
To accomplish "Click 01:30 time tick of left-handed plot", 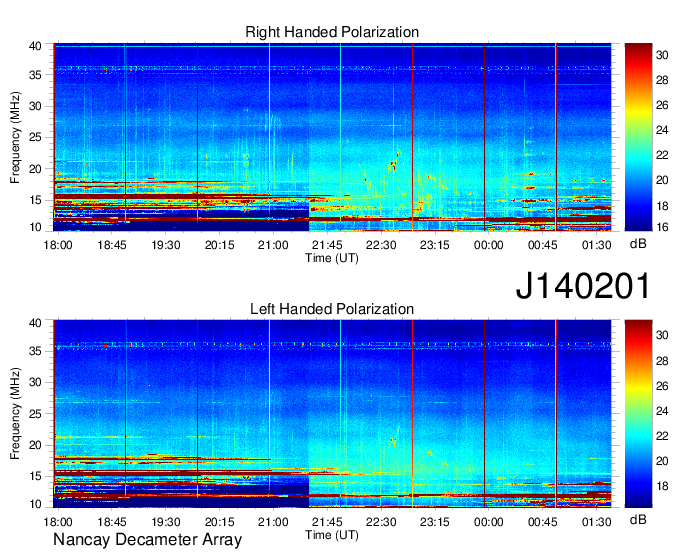I will [x=597, y=522].
